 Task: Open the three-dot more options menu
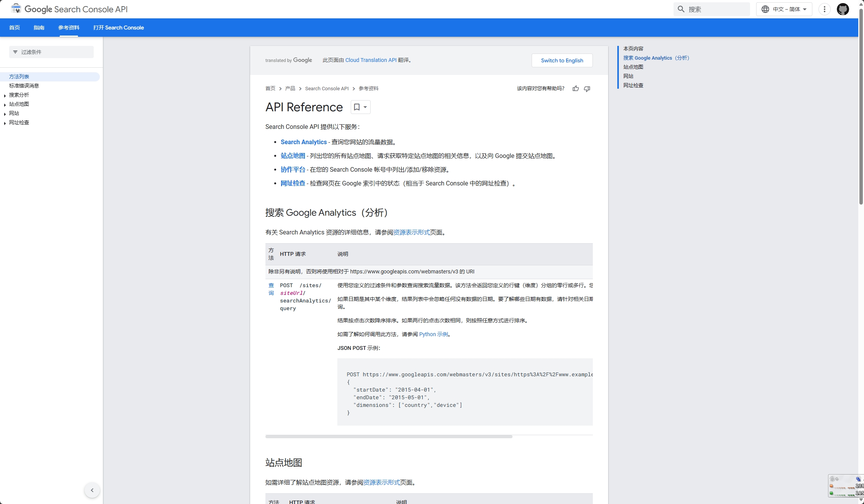tap(825, 9)
